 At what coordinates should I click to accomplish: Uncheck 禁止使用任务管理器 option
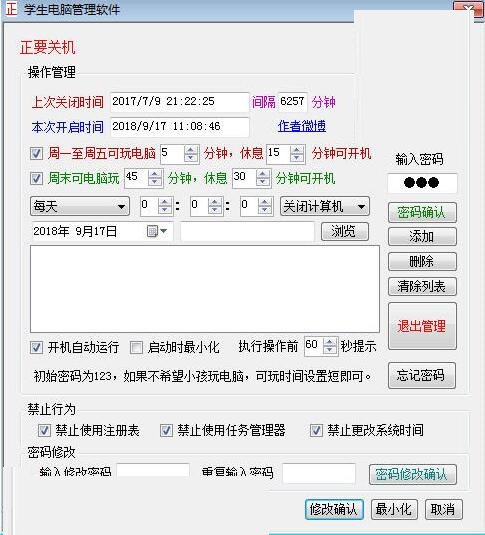click(x=166, y=431)
